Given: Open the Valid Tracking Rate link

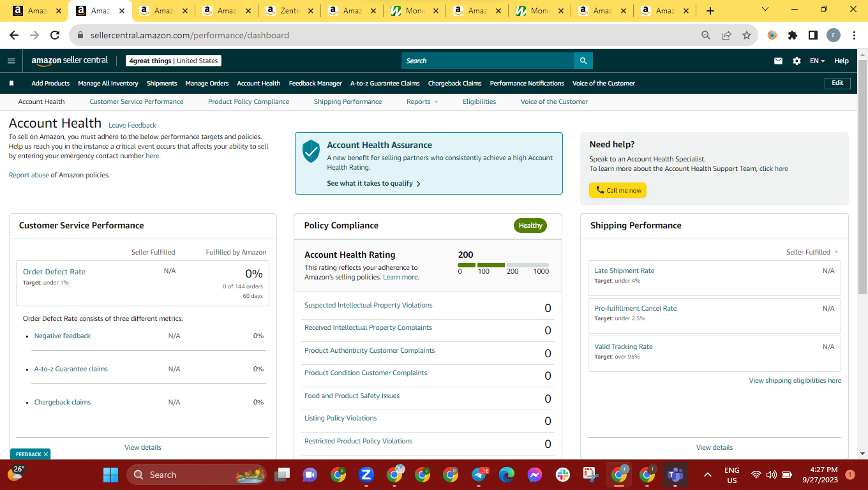Looking at the screenshot, I should coord(624,346).
